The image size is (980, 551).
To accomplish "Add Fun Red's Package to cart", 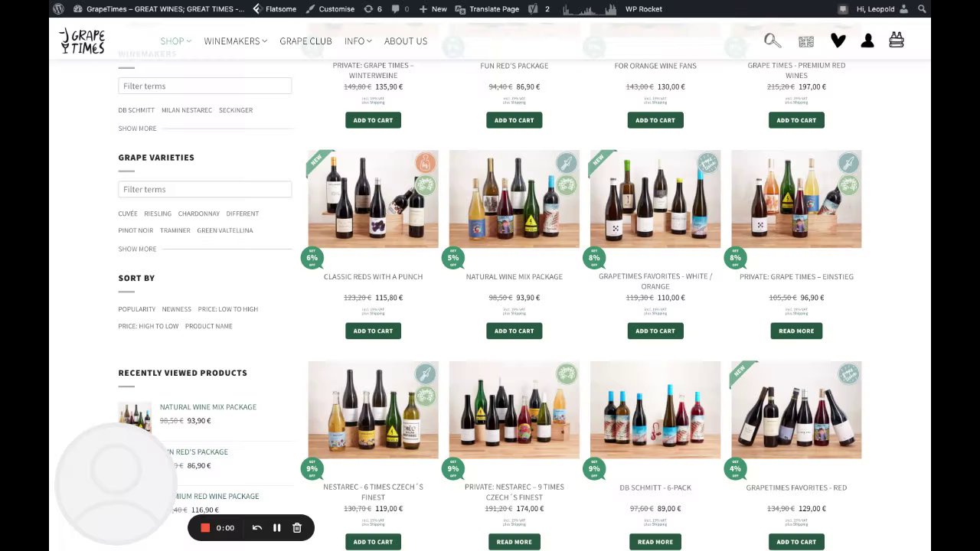I will tap(514, 120).
